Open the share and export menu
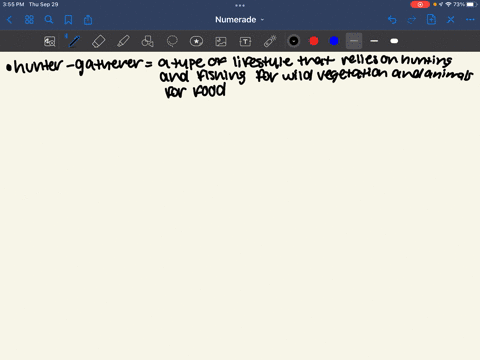This screenshot has width=480, height=360. click(88, 20)
